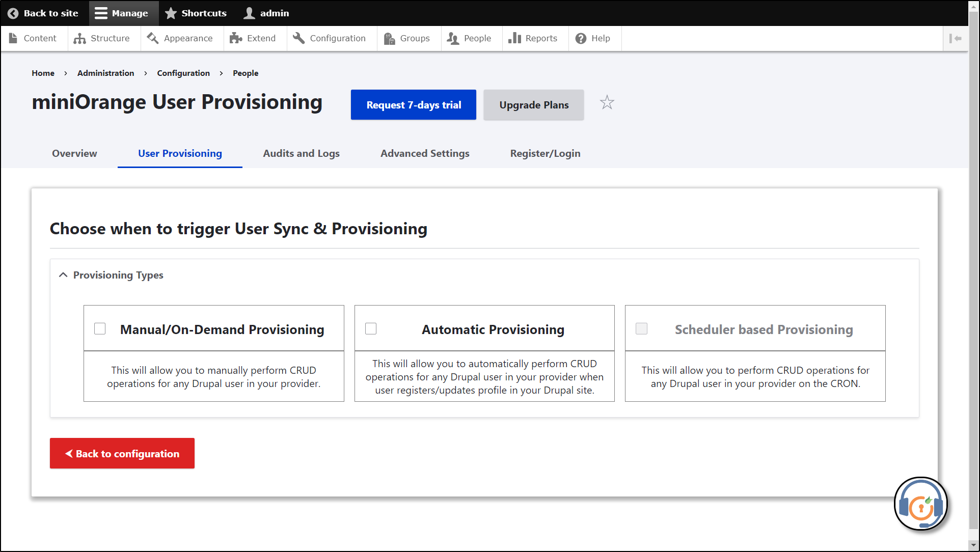The width and height of the screenshot is (980, 552).
Task: Follow the People breadcrumb link
Action: coord(246,73)
